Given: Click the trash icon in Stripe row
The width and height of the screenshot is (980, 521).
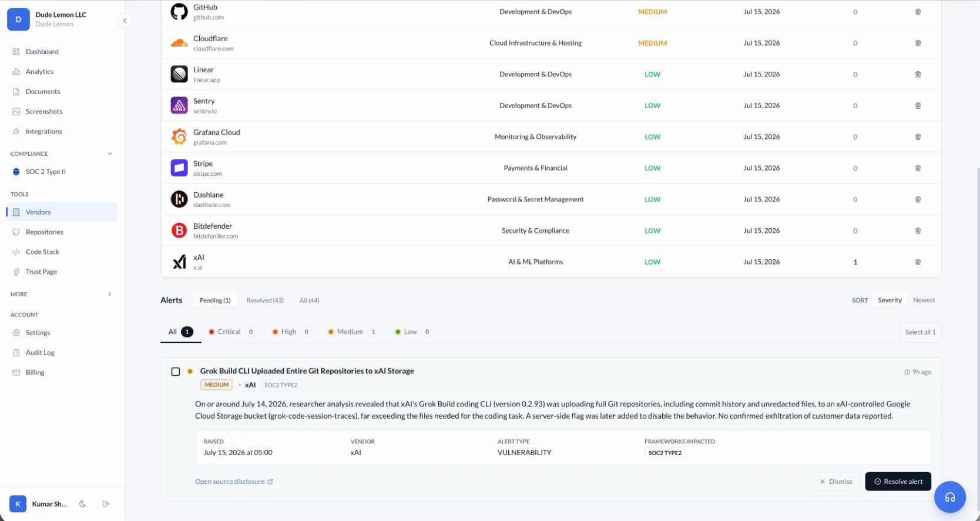Looking at the screenshot, I should point(918,168).
